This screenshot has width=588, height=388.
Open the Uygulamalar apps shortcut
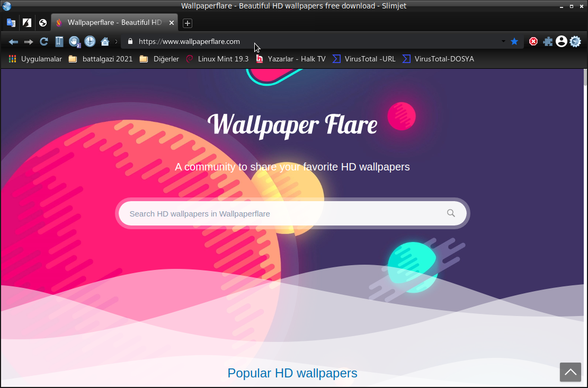point(35,59)
